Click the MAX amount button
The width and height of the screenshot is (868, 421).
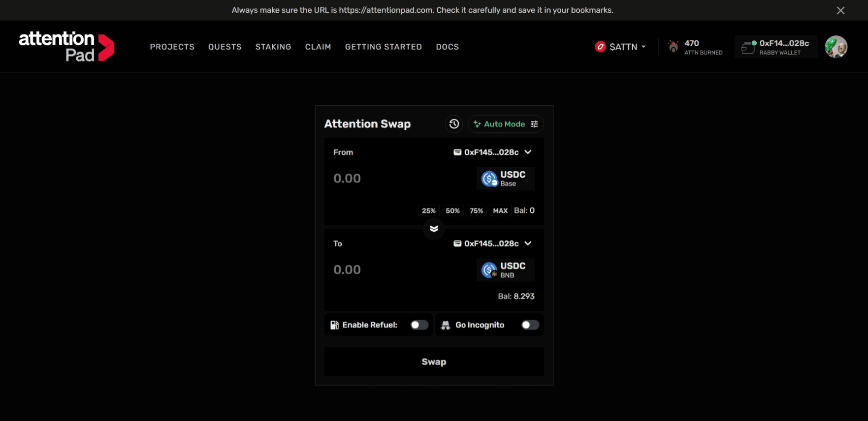coord(500,210)
